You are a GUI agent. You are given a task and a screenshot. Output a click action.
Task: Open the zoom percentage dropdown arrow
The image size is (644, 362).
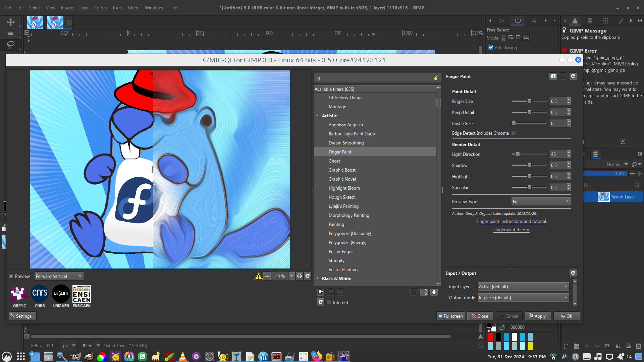click(291, 276)
